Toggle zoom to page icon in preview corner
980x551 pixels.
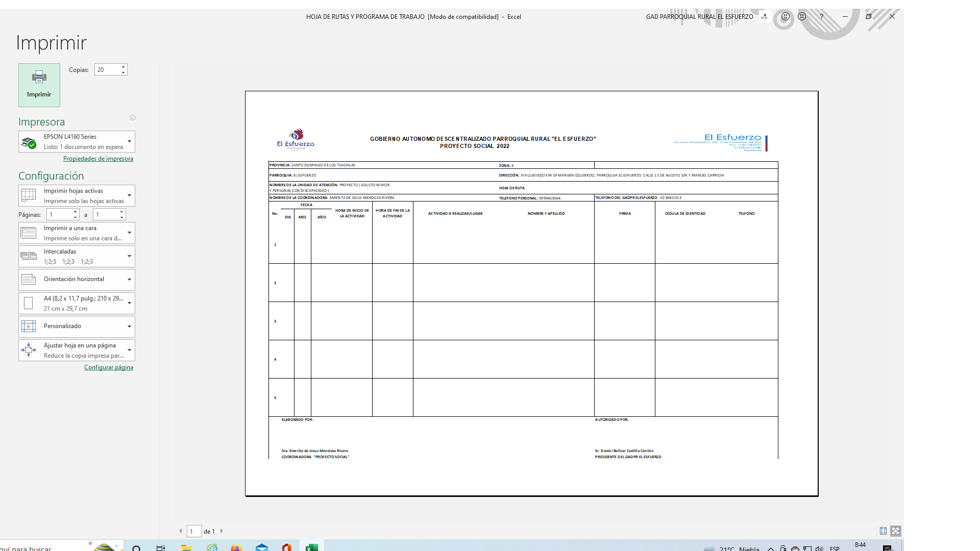tap(895, 531)
